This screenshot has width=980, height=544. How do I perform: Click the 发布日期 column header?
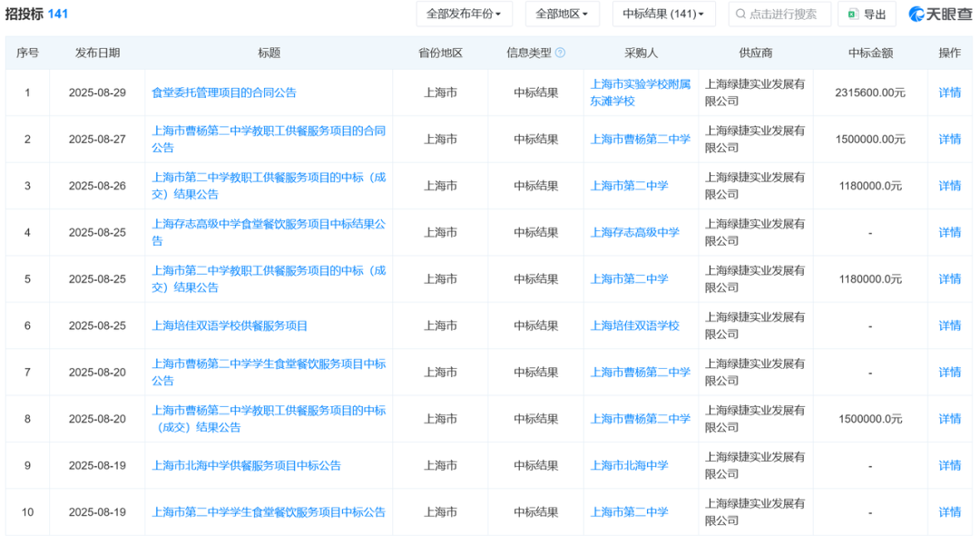click(x=97, y=53)
